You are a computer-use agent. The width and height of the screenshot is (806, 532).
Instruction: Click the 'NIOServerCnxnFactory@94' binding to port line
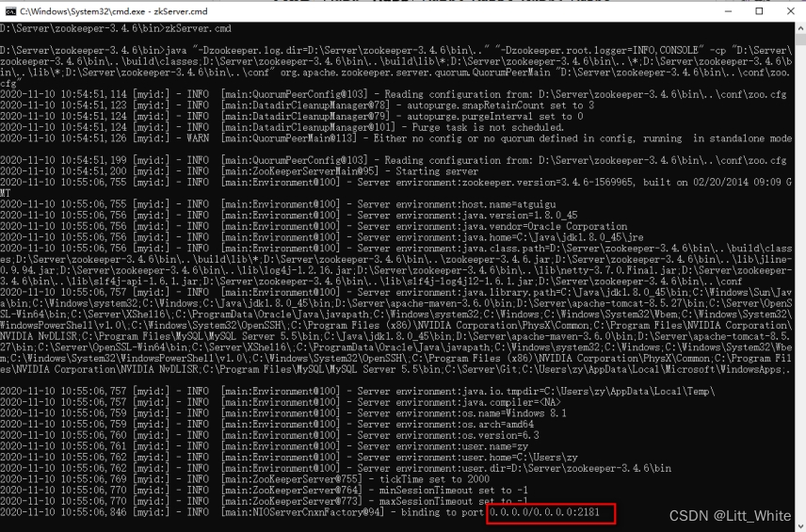[299, 512]
